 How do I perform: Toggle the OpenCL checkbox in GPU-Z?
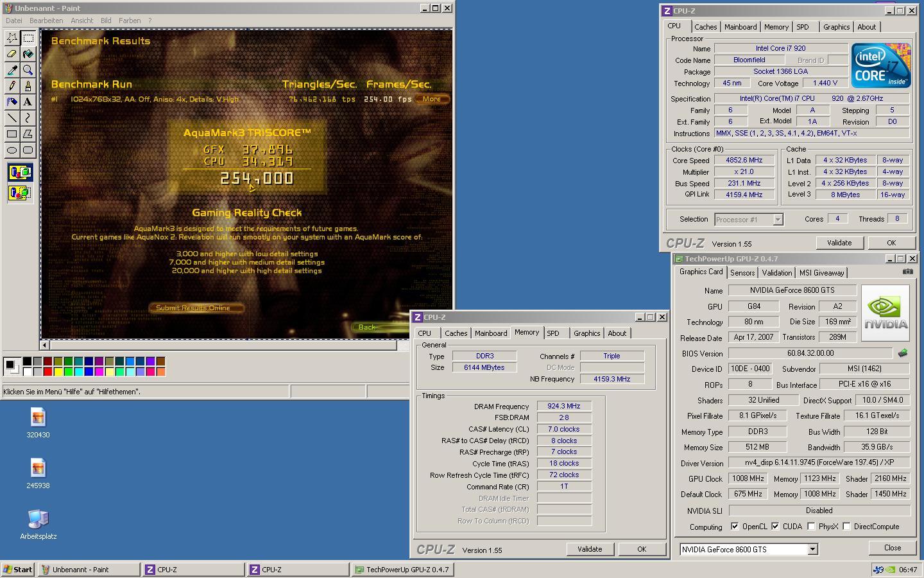[x=734, y=527]
